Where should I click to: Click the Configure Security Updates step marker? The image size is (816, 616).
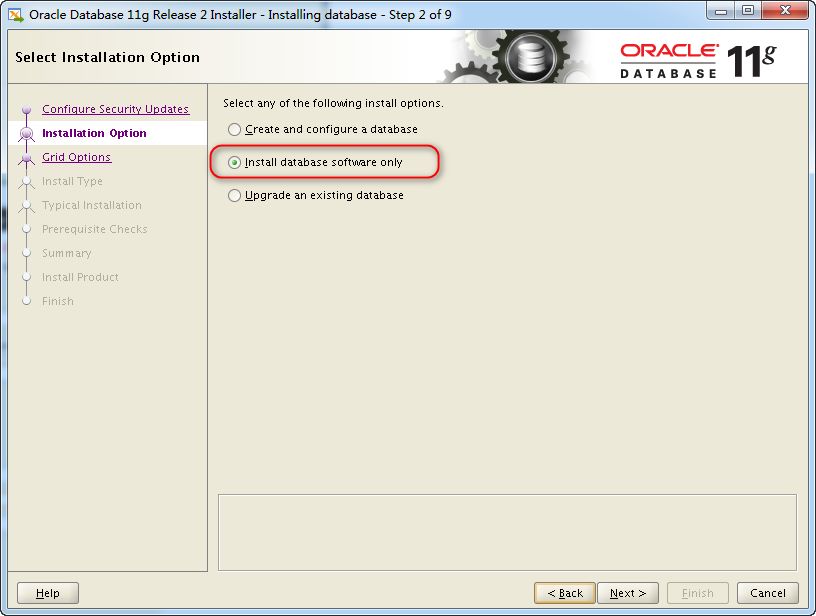(x=27, y=110)
